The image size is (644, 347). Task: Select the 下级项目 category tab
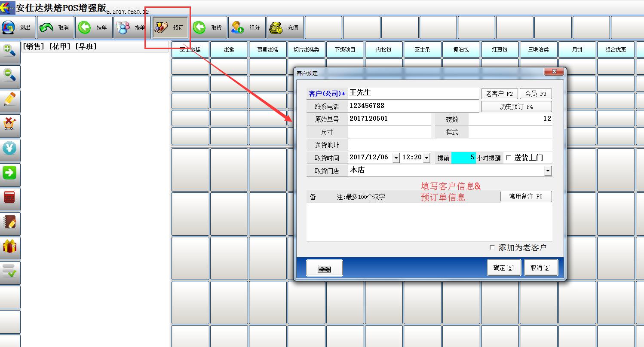click(345, 49)
